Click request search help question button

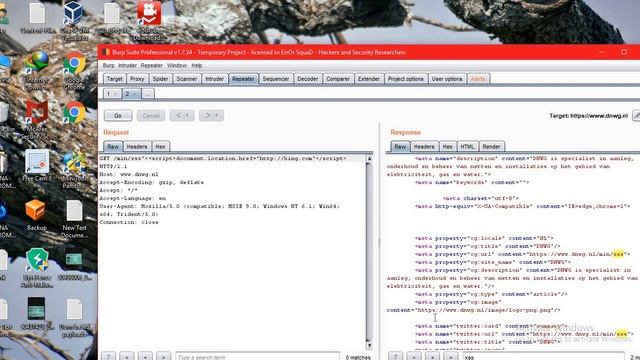(x=108, y=357)
